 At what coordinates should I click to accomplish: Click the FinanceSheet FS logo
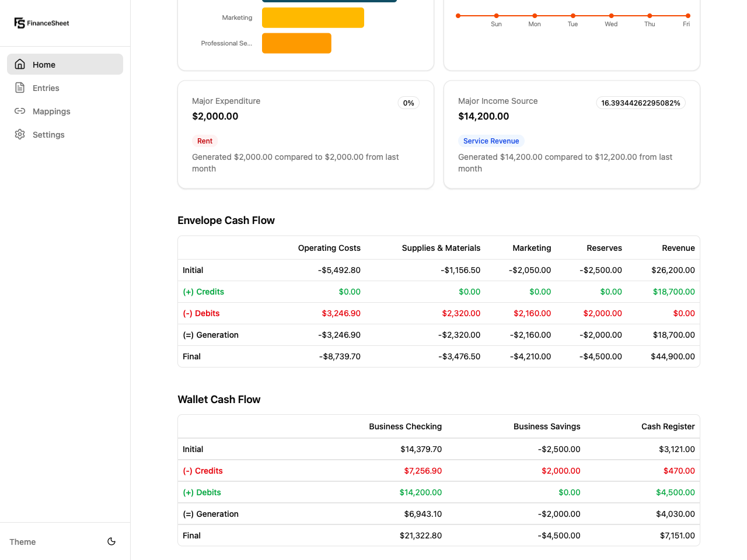pos(19,23)
